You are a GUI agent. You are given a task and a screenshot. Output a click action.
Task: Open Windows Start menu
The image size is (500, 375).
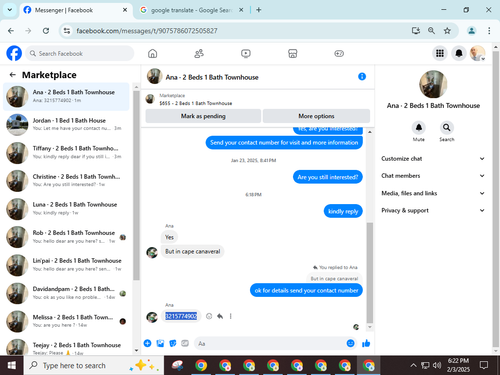tap(11, 365)
